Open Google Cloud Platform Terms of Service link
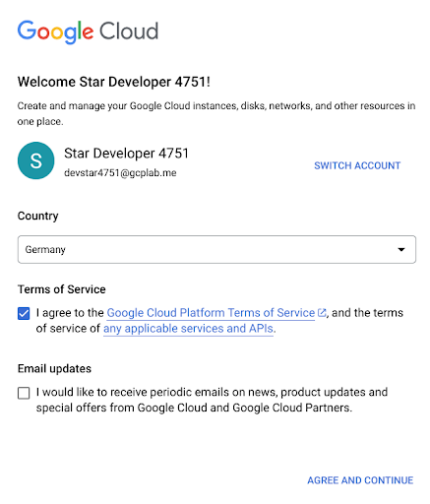 click(211, 313)
